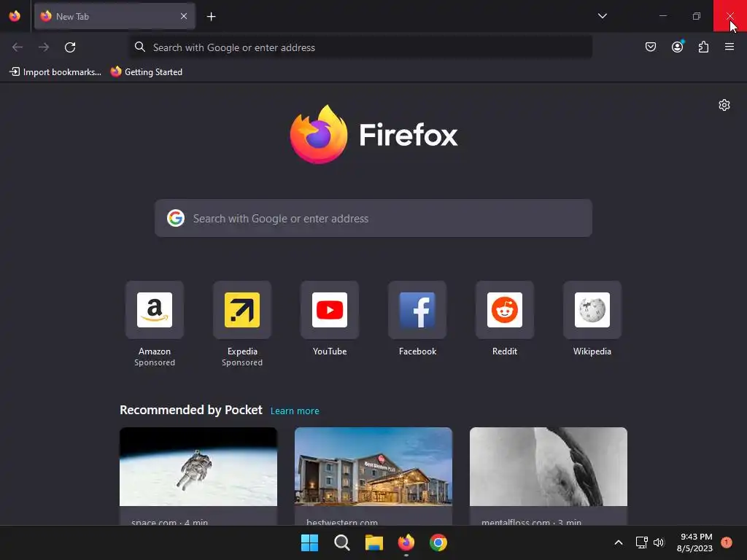Save page to Pocket icon

pos(651,47)
